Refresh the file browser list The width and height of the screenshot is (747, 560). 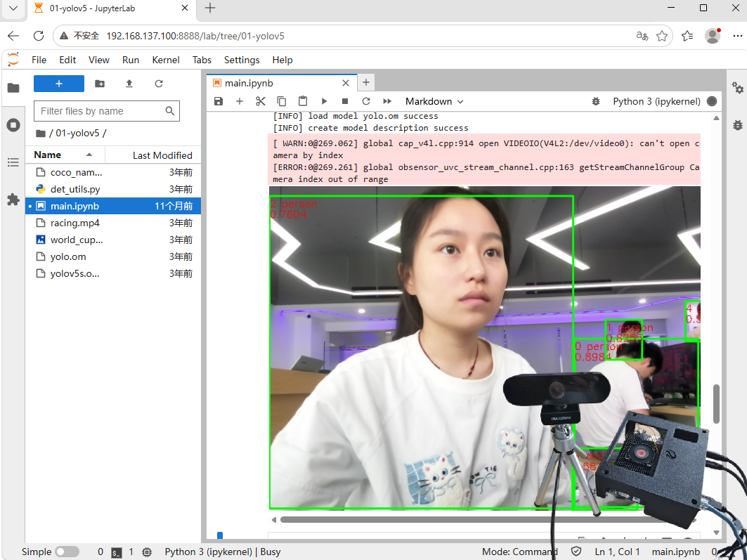tap(159, 84)
